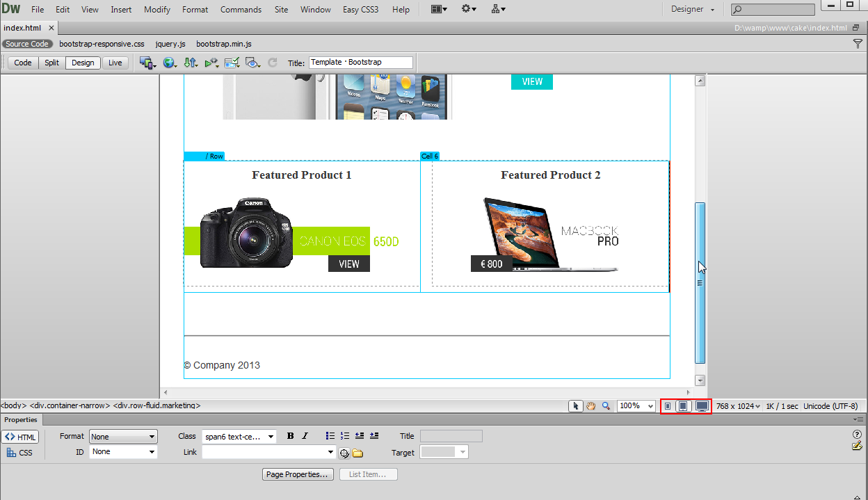Image resolution: width=868 pixels, height=500 pixels.
Task: Switch Properties panel to HTML mode
Action: click(x=20, y=437)
